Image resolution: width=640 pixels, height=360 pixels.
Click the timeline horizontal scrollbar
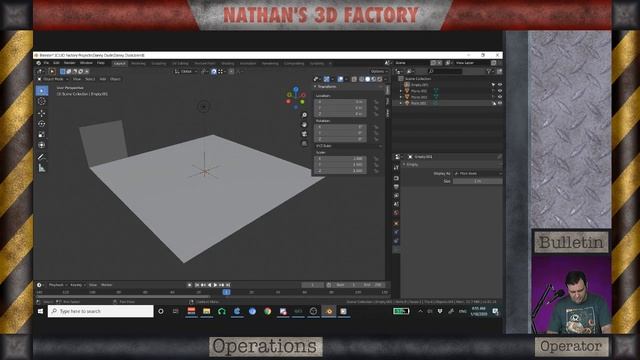(122, 297)
